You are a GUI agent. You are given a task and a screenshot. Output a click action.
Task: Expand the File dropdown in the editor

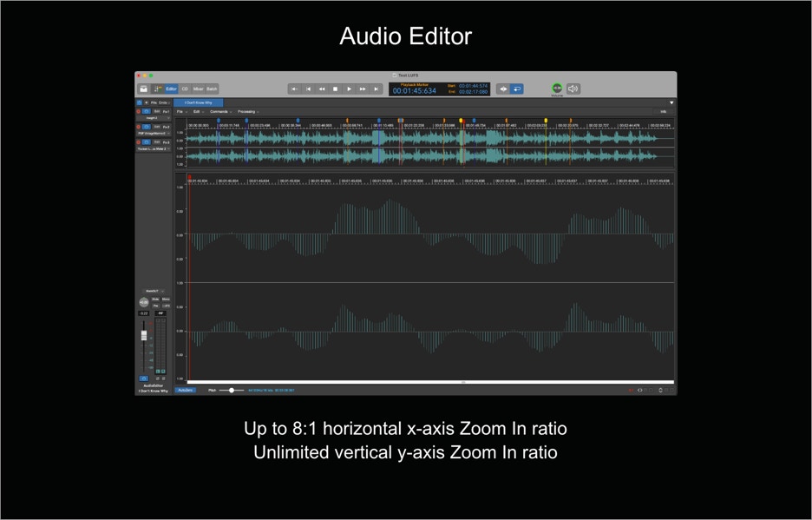point(181,112)
